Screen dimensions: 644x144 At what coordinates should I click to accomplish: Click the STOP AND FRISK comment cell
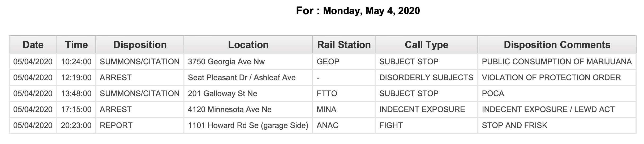[557, 125]
